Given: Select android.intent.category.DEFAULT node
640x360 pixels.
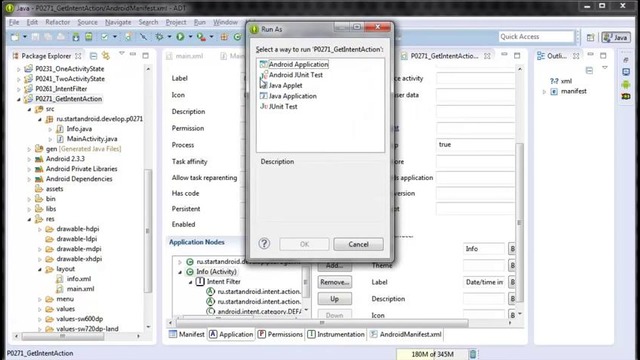Looking at the screenshot, I should point(259,311).
